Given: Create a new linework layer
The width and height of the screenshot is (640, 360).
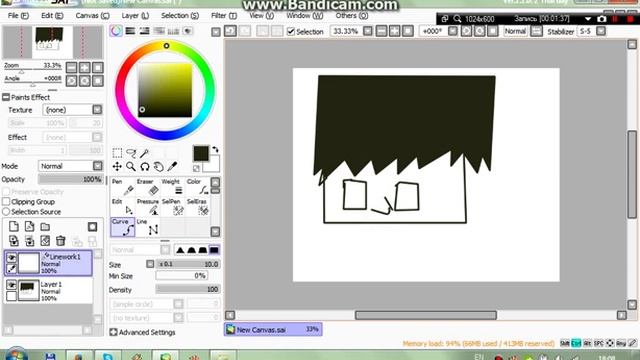Looking at the screenshot, I should [29, 227].
